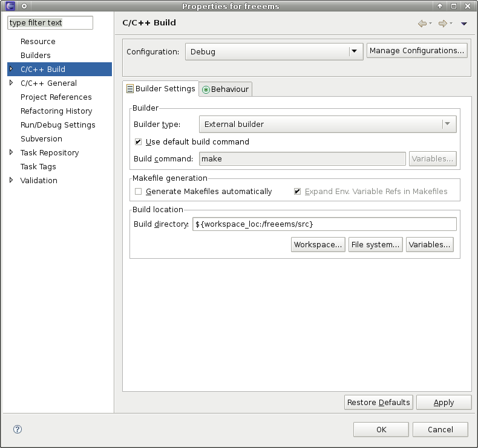This screenshot has height=448, width=478.
Task: Select Project References in the tree
Action: point(56,97)
